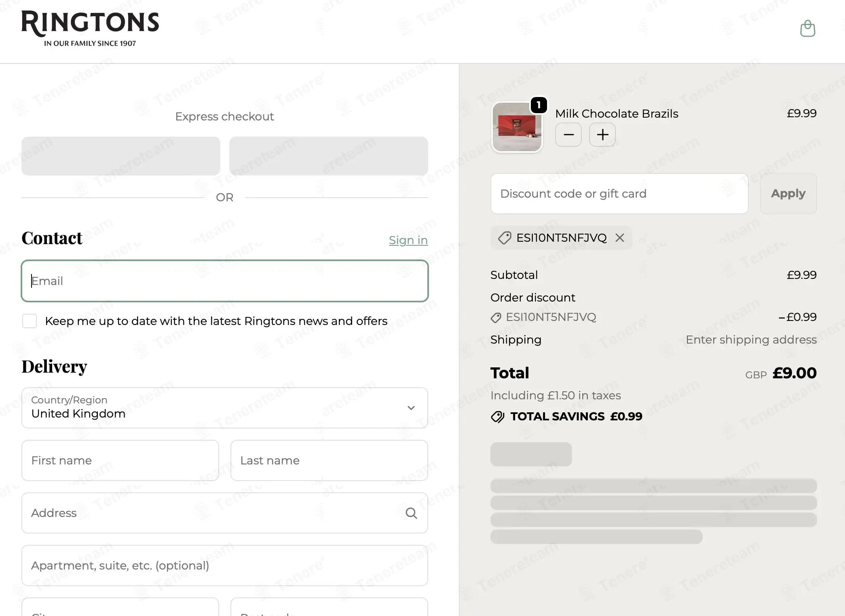Click the Milk Chocolate Brazils product thumbnail
The height and width of the screenshot is (616, 845).
[517, 127]
